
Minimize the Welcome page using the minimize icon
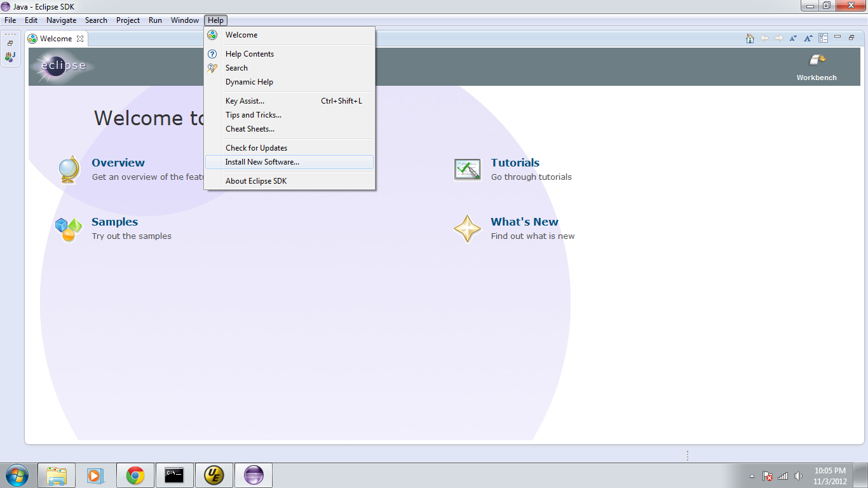tap(837, 38)
